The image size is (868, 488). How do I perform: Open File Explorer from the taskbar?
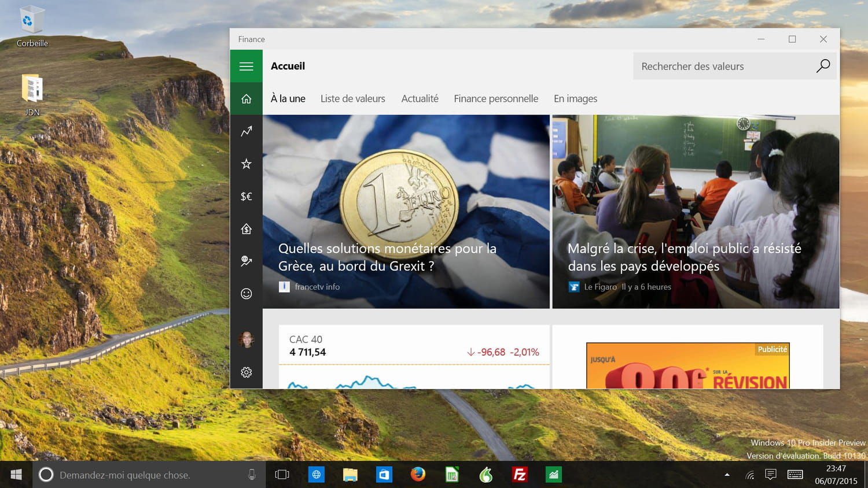[350, 475]
